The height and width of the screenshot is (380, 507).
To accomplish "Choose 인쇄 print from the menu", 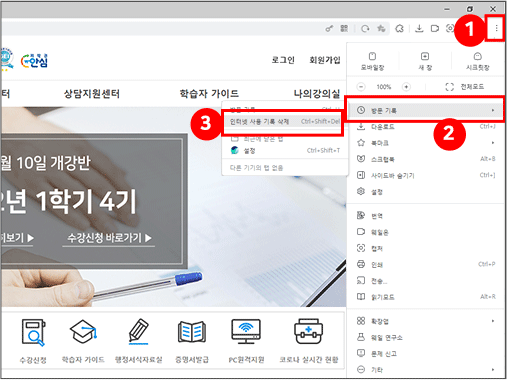I will [426, 265].
